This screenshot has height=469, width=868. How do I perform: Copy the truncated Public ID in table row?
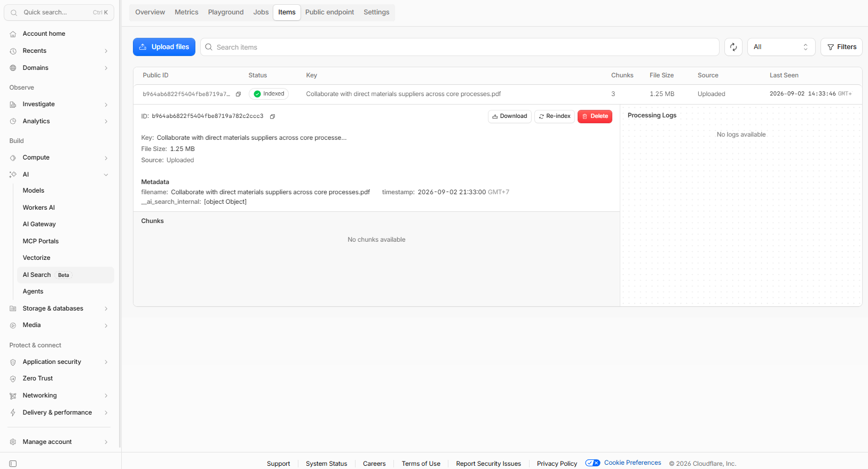click(x=238, y=94)
